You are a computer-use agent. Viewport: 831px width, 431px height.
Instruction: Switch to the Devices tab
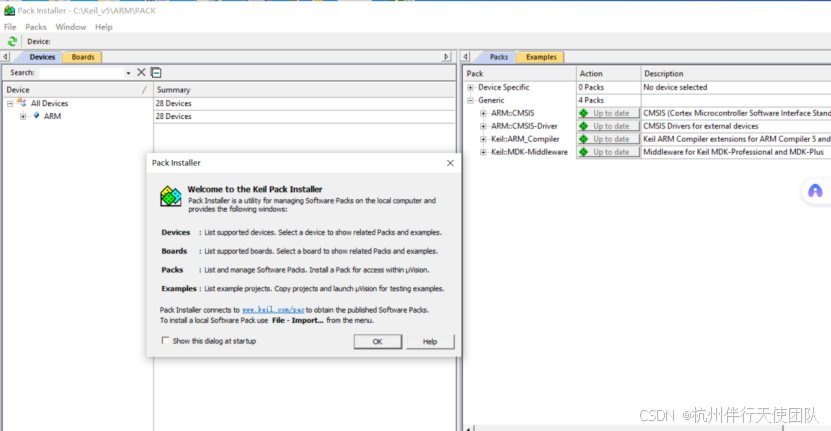(42, 57)
